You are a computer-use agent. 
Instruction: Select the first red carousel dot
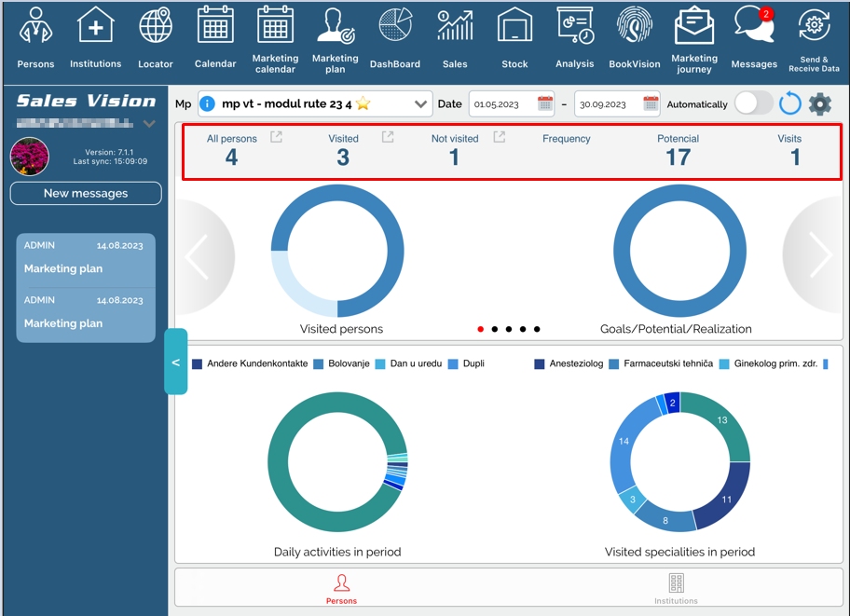point(481,329)
